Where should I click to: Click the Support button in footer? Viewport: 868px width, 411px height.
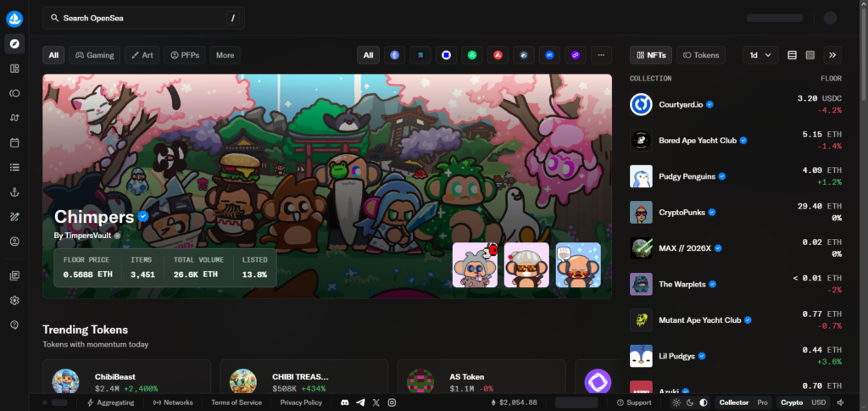coord(634,403)
